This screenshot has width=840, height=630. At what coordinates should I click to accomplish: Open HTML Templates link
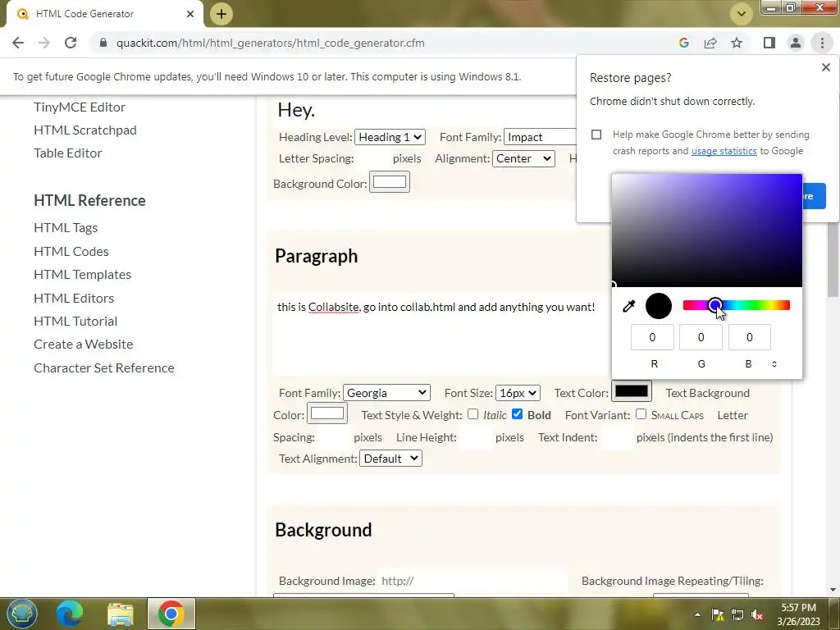click(83, 274)
